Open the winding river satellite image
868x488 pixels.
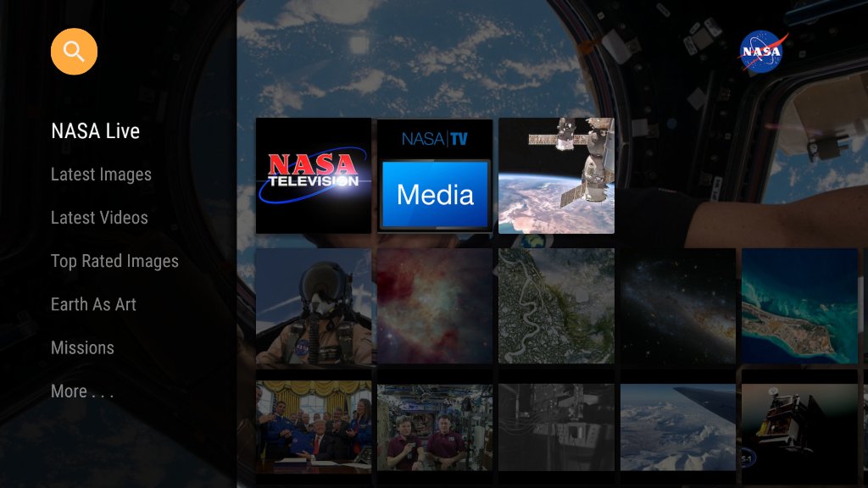tap(556, 306)
